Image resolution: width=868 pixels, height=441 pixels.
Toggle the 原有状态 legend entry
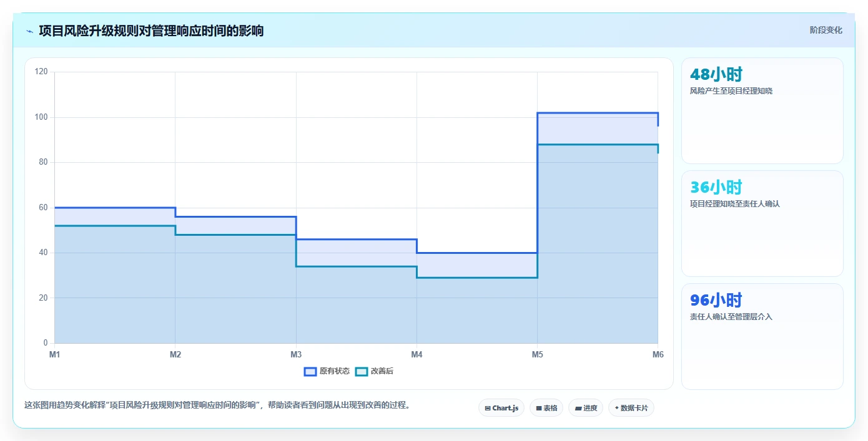(327, 371)
